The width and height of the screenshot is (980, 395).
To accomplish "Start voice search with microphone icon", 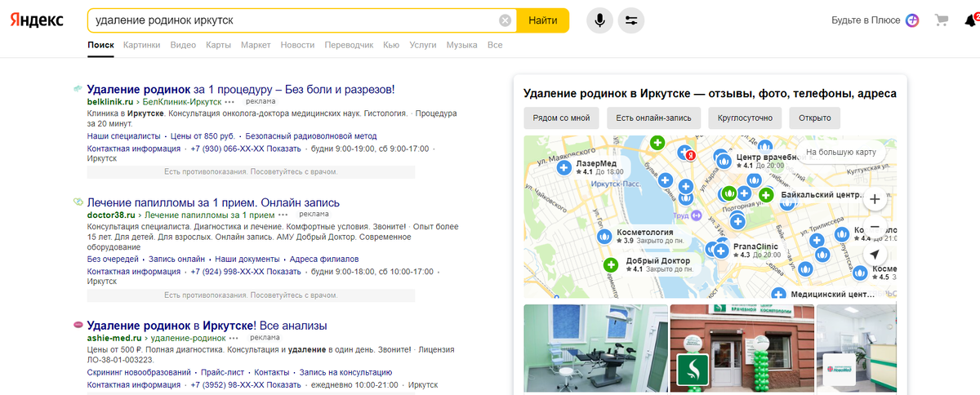I will tap(599, 20).
